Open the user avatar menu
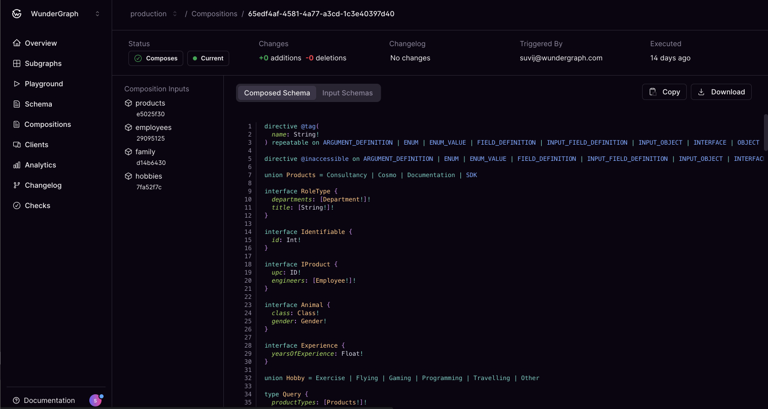The height and width of the screenshot is (409, 768). tap(96, 400)
